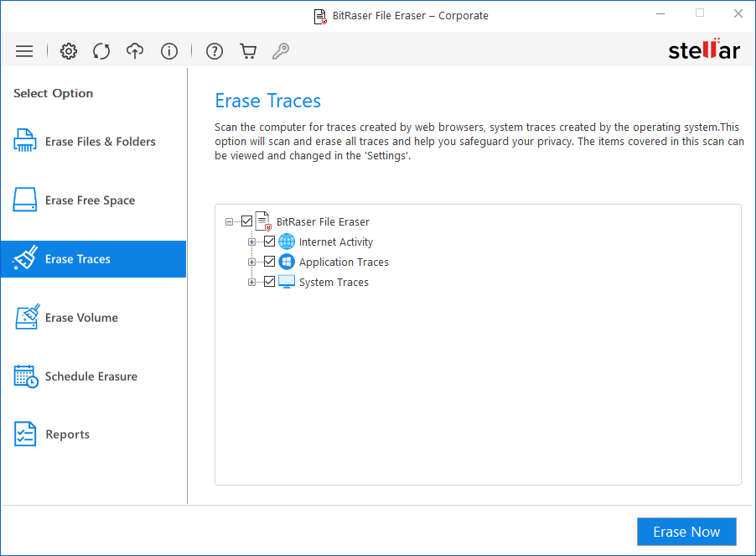Click the circular refresh arrows icon
This screenshot has height=556, width=756.
[101, 51]
